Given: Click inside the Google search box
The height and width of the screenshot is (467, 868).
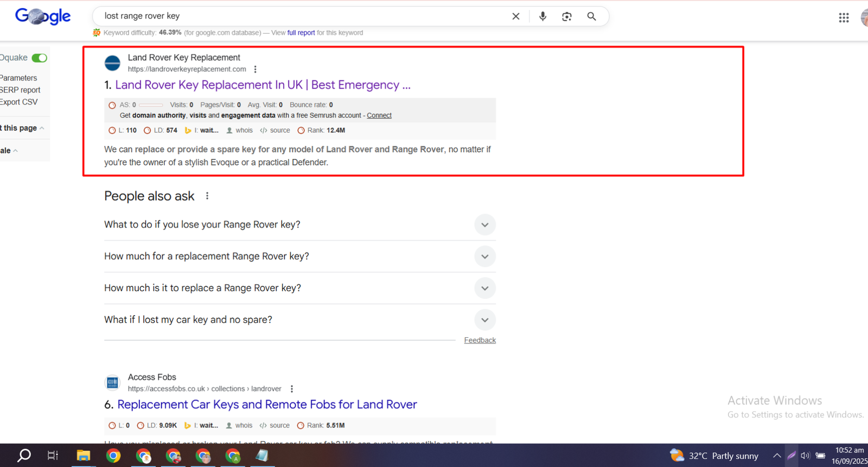Looking at the screenshot, I should tap(298, 16).
